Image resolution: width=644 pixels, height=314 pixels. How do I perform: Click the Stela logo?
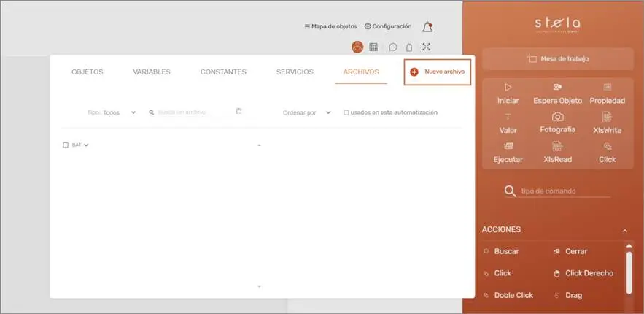[557, 24]
